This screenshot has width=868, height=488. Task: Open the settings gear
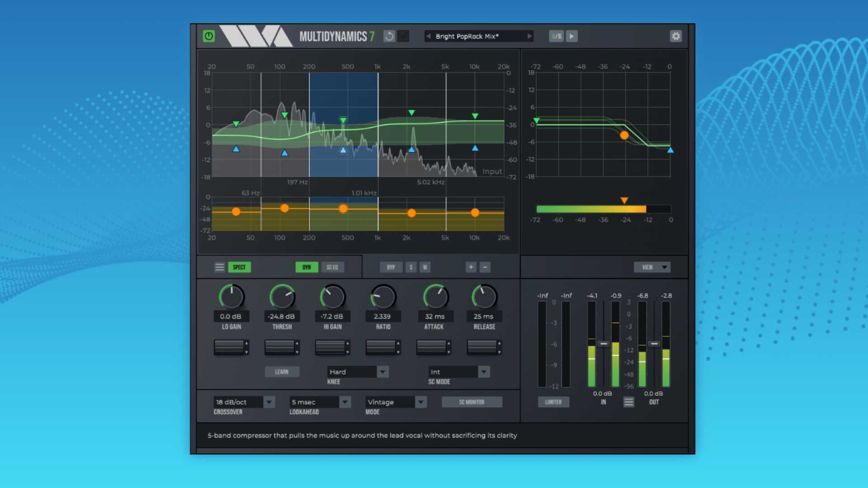point(675,36)
